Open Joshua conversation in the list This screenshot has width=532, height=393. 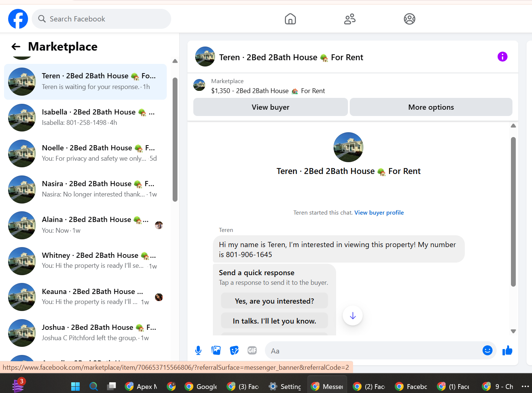click(85, 333)
